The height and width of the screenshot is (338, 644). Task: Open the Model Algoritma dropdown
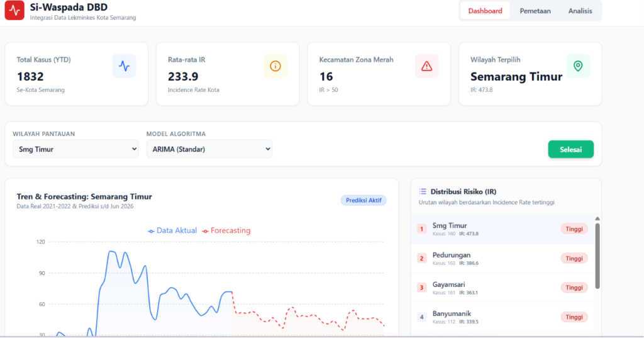(x=209, y=149)
